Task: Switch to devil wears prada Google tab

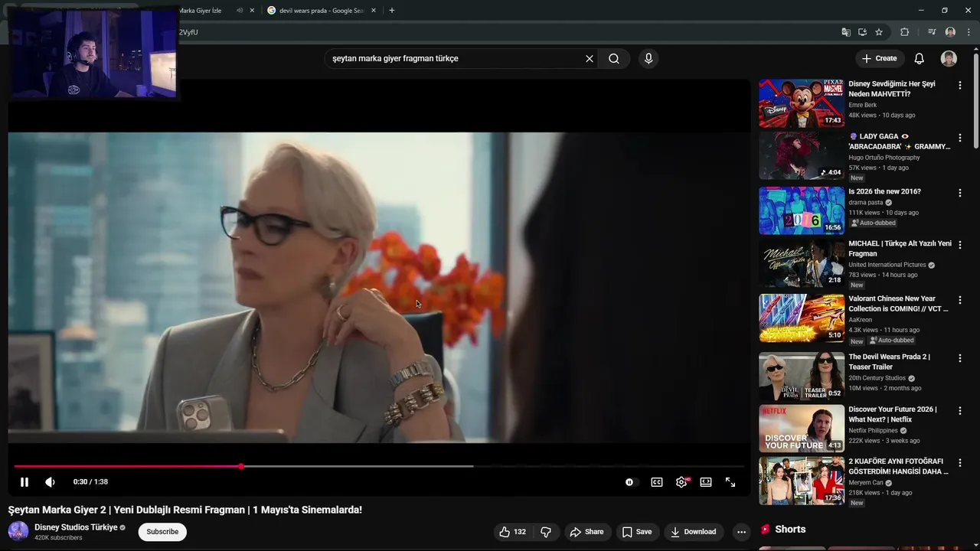Action: pyautogui.click(x=322, y=11)
